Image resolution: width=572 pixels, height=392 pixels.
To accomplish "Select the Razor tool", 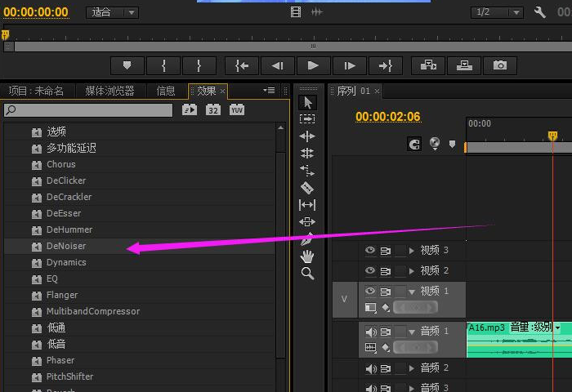I will pos(307,188).
